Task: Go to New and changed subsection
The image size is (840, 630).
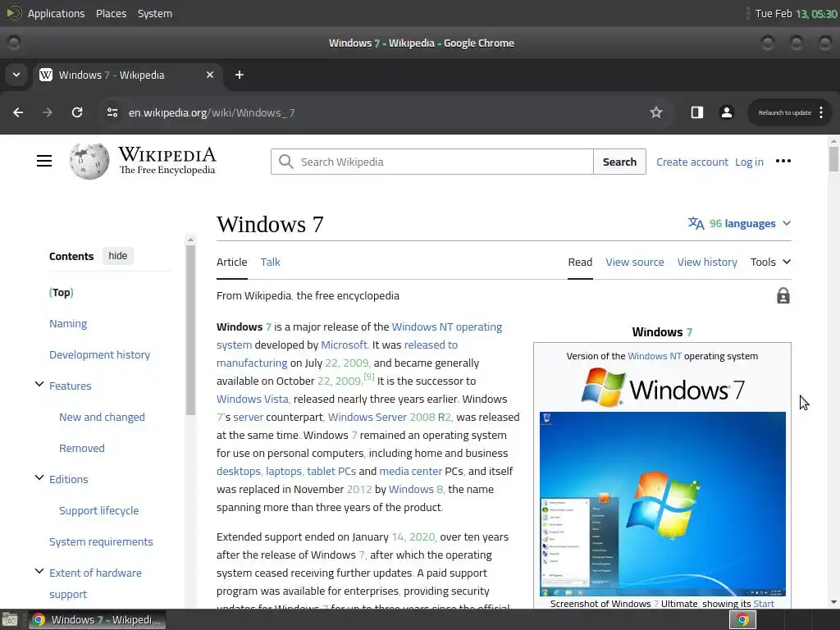Action: coord(102,417)
